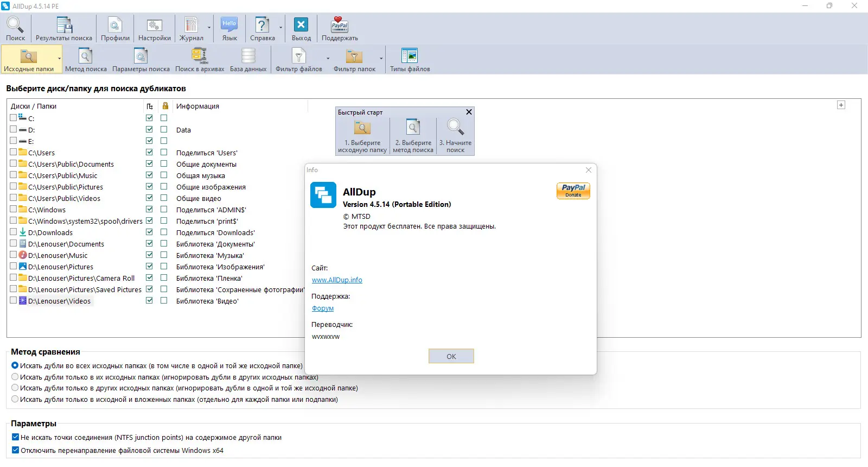Open the Справка help button
This screenshot has height=467, width=868.
pos(263,29)
